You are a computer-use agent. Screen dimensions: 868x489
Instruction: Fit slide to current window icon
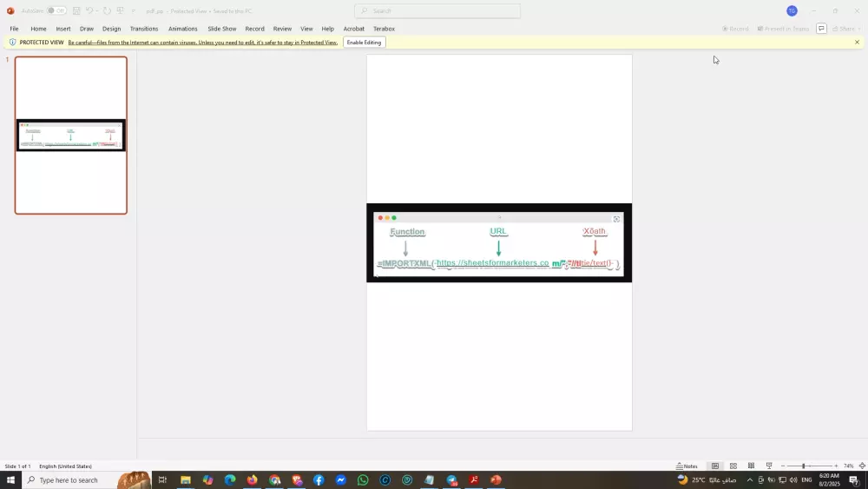point(862,466)
